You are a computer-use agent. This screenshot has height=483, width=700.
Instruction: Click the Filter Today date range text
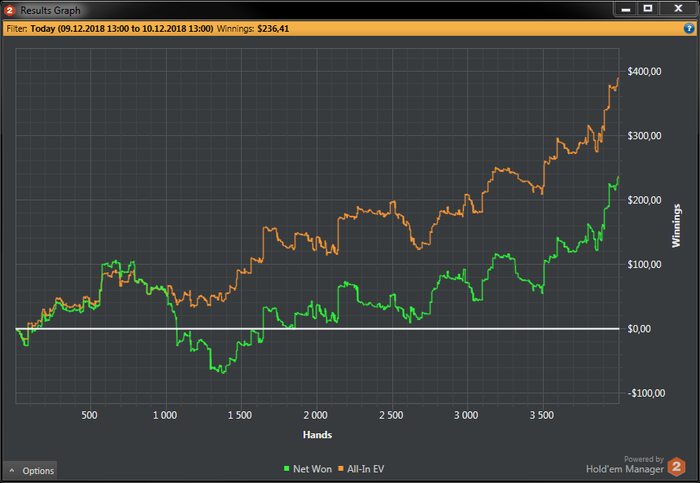coord(110,29)
